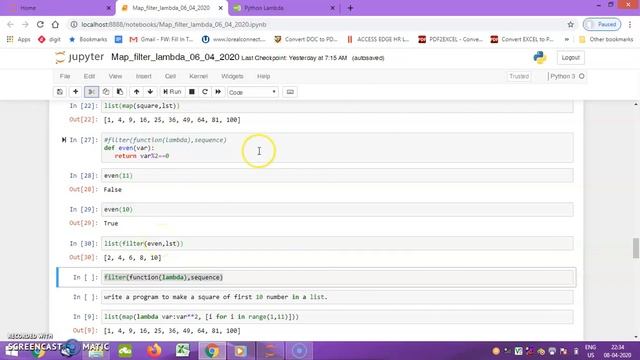Open the Edit menu
This screenshot has width=640, height=360.
pyautogui.click(x=89, y=76)
